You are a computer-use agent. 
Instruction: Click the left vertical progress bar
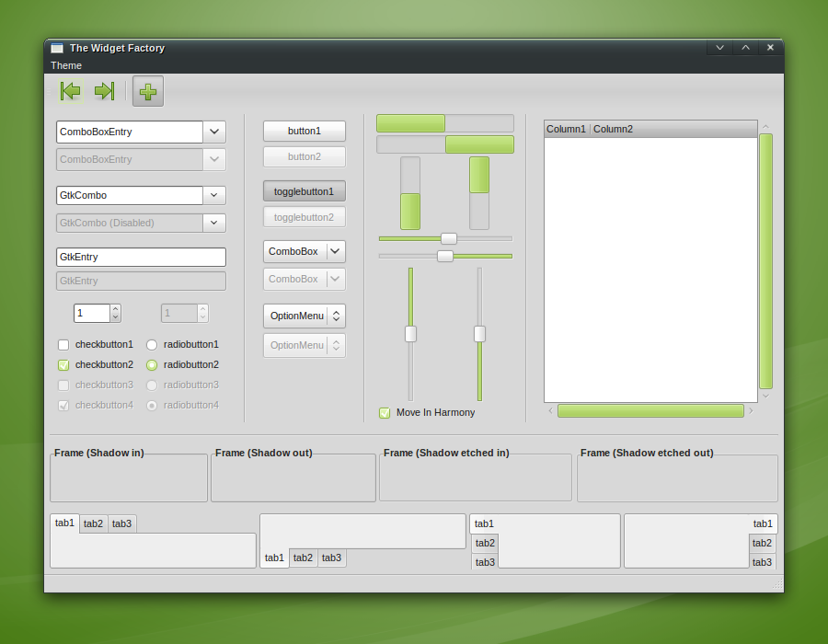click(x=410, y=193)
